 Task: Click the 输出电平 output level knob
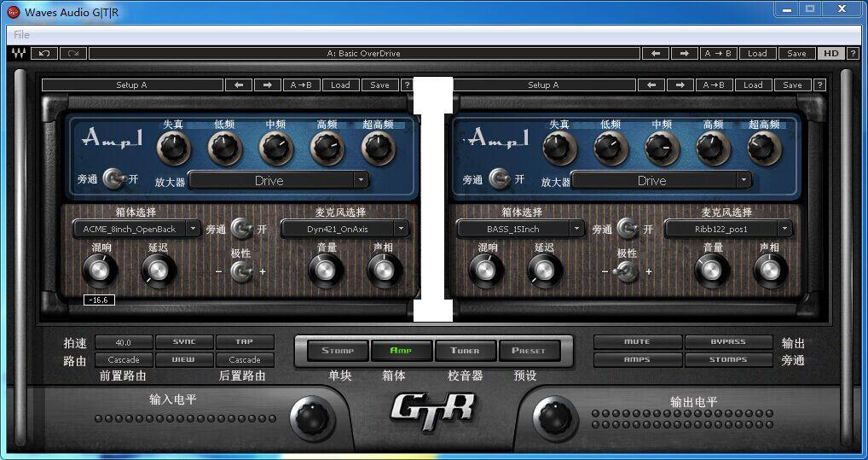tap(555, 418)
